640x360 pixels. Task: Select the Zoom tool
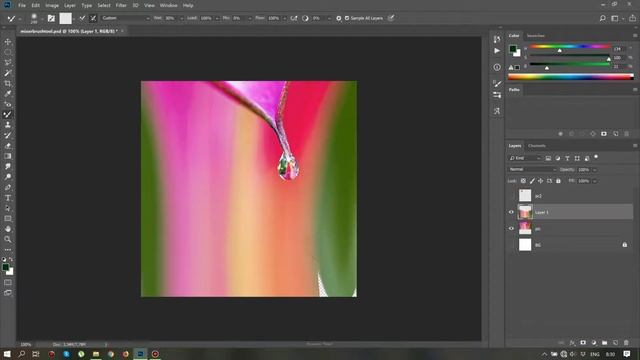tap(8, 240)
